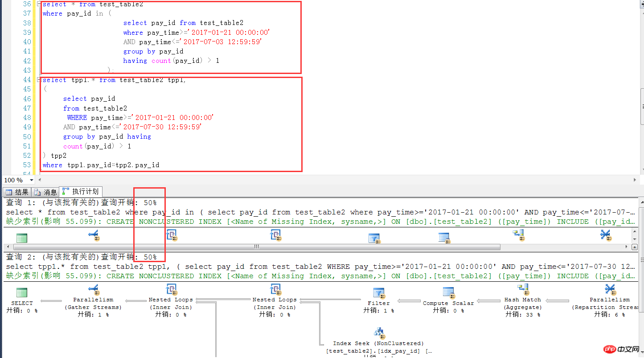Viewport: 644px width, 358px height.
Task: Collapse the query block at line 44
Action: [x=39, y=80]
